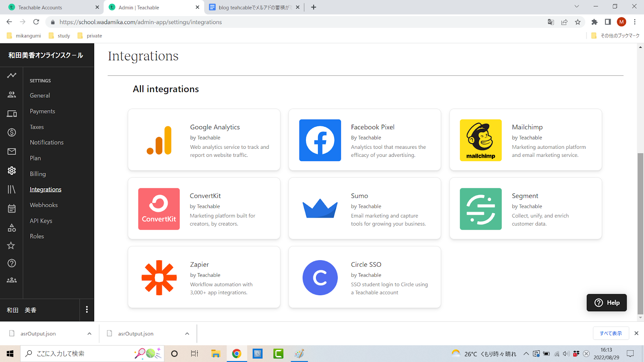The height and width of the screenshot is (362, 644).
Task: Reload the page
Action: point(36,22)
